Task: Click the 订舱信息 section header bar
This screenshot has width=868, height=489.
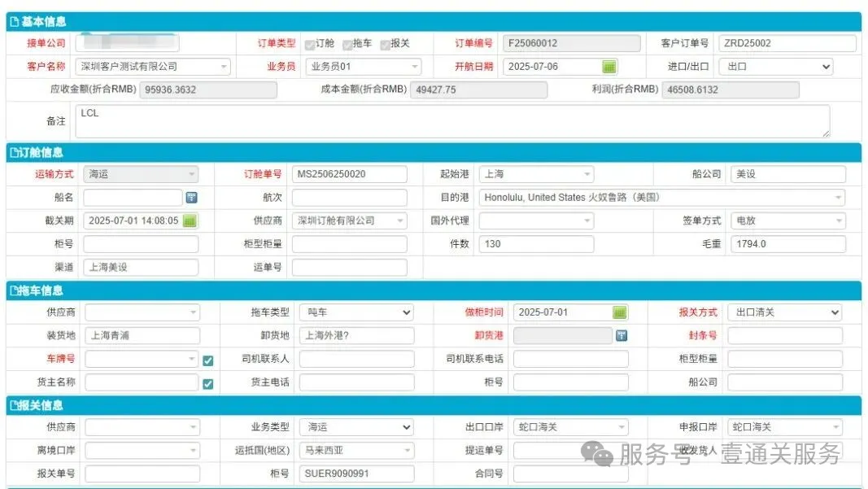Action: coord(433,152)
